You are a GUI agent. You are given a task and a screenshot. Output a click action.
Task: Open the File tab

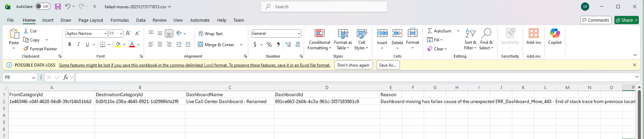(x=10, y=20)
